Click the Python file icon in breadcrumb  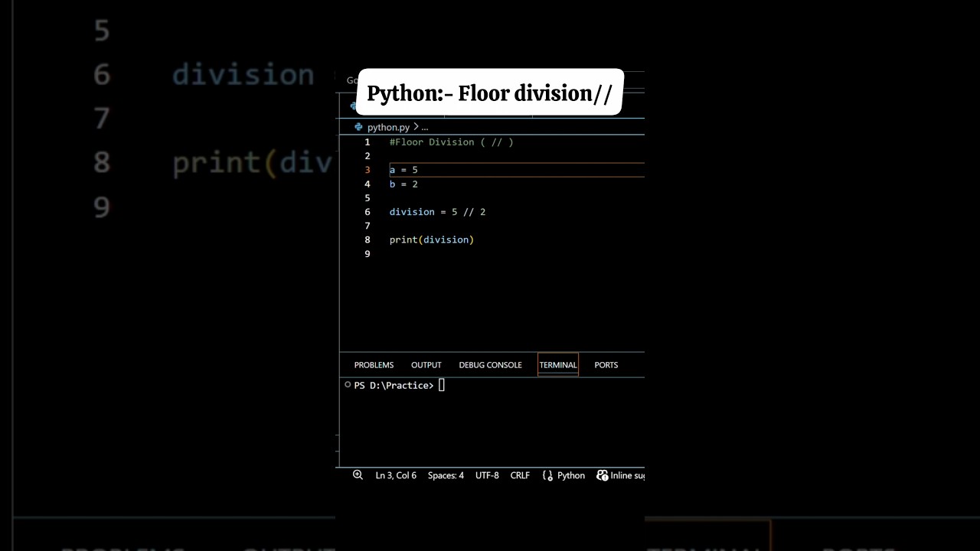point(358,127)
